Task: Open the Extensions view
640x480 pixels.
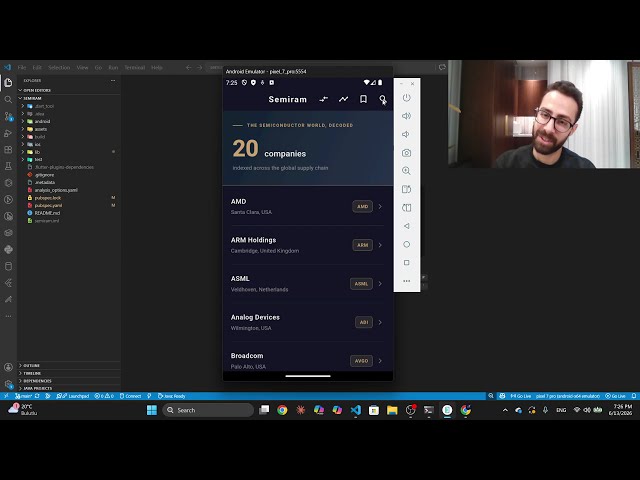Action: click(x=8, y=149)
